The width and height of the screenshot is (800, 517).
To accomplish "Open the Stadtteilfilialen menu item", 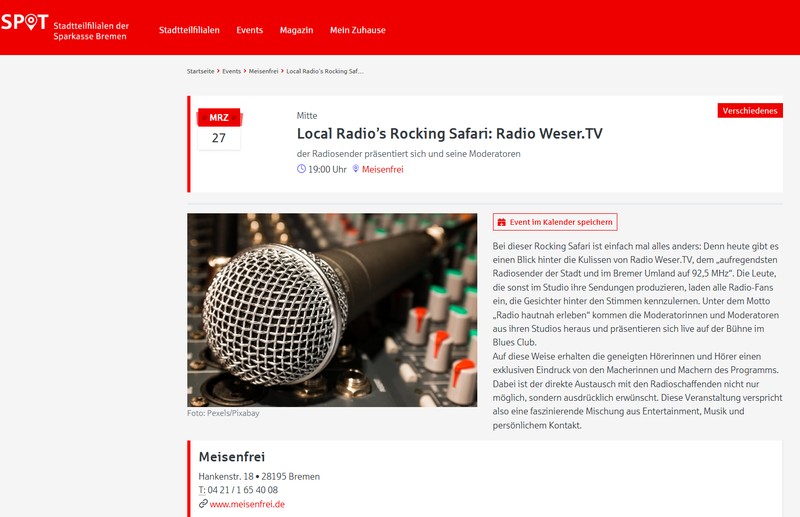I will coord(189,30).
